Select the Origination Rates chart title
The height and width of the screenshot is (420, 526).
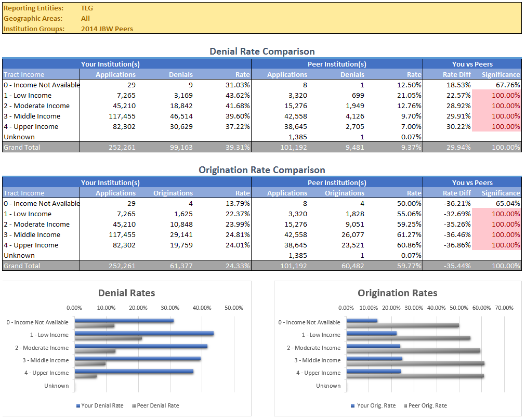point(398,293)
